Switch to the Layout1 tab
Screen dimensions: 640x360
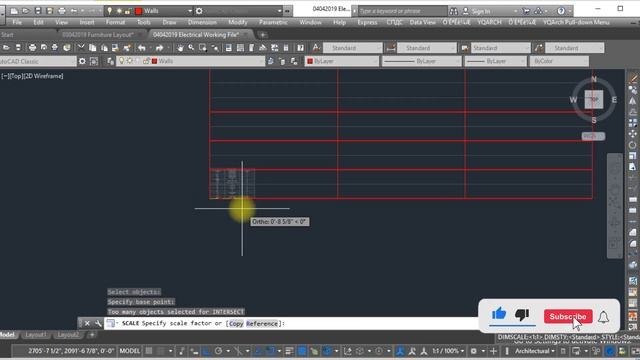pyautogui.click(x=36, y=335)
